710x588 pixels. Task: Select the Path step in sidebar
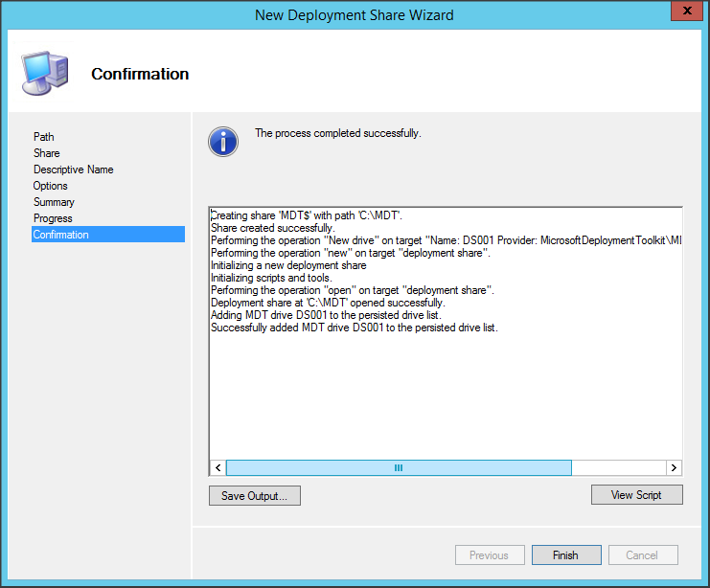point(44,137)
